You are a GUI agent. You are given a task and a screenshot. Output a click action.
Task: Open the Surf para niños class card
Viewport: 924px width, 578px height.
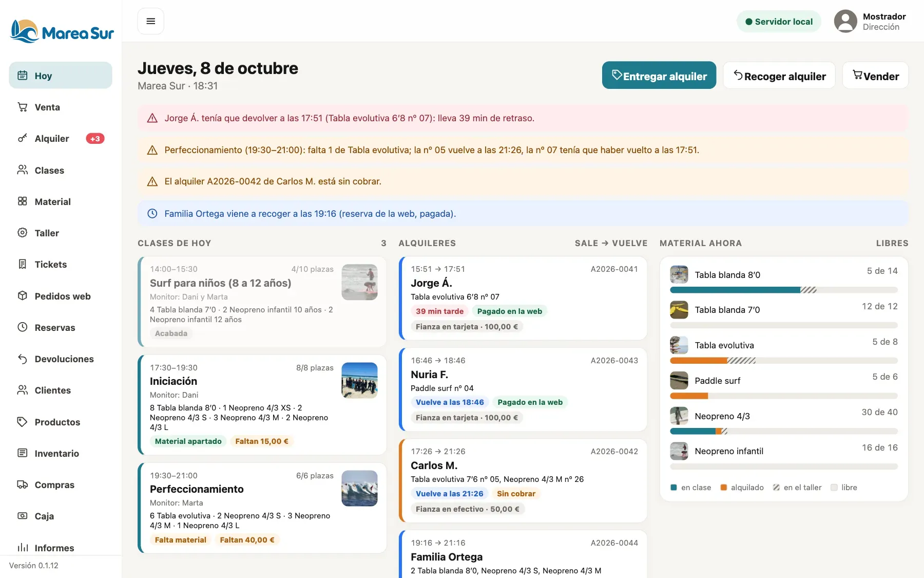click(262, 302)
